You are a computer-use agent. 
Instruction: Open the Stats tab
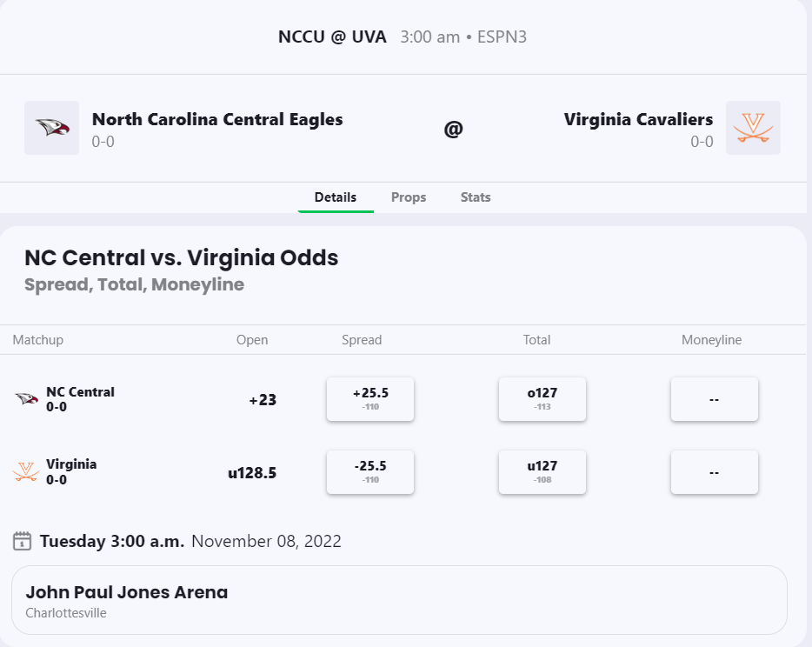pyautogui.click(x=476, y=197)
